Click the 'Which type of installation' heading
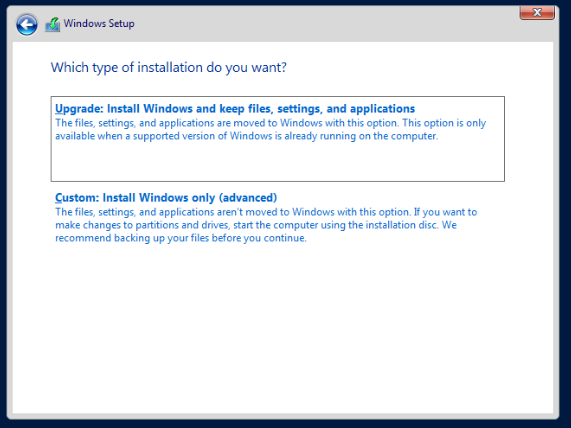 [x=169, y=68]
